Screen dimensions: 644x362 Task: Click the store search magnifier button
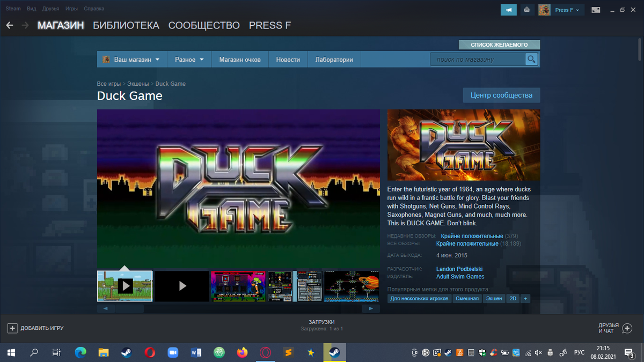tap(531, 59)
